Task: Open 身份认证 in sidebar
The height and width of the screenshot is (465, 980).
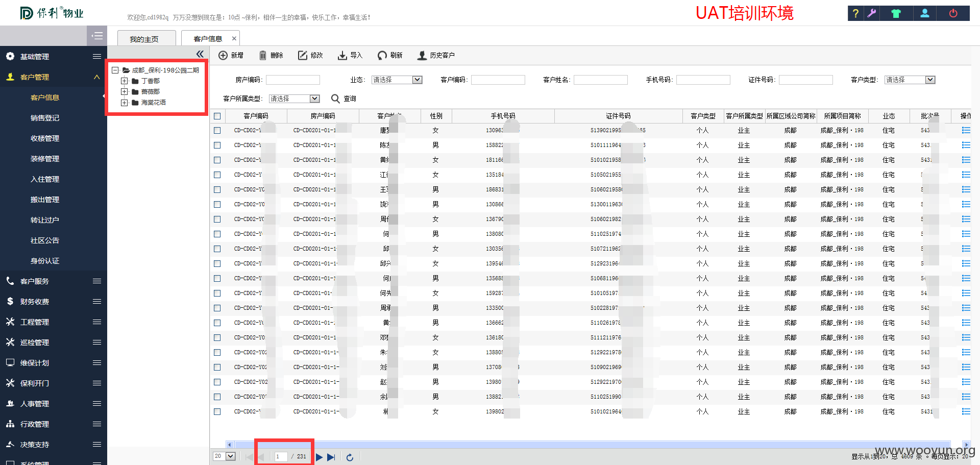Action: pyautogui.click(x=45, y=260)
